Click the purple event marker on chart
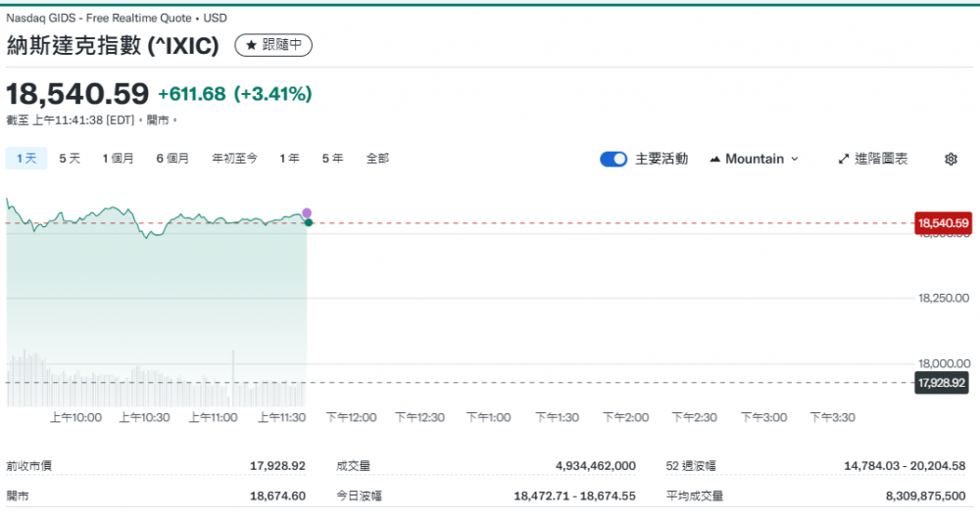Viewport: 980px width, 520px height. coord(307,213)
